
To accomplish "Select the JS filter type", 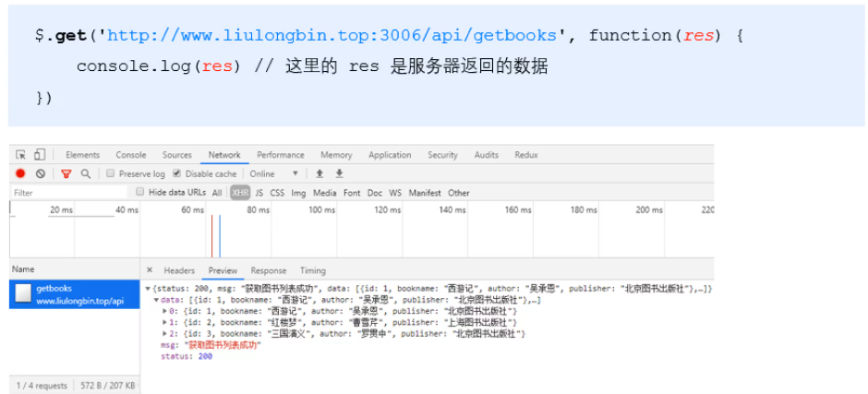I will [x=259, y=193].
